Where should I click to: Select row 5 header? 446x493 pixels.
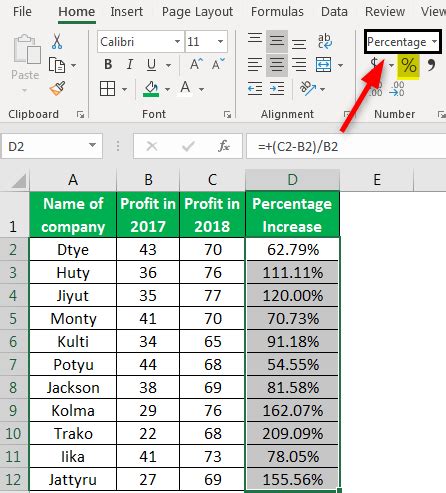[14, 319]
